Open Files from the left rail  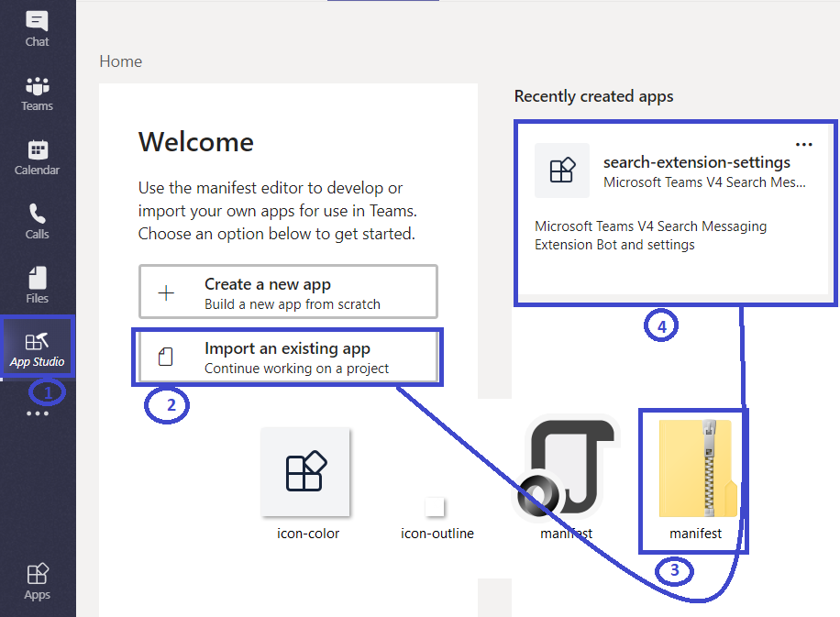(37, 284)
